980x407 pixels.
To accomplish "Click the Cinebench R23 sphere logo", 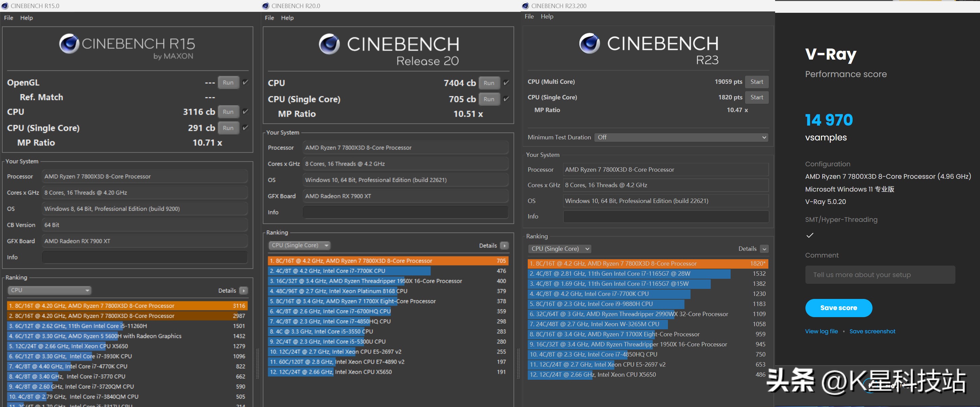I will (589, 43).
